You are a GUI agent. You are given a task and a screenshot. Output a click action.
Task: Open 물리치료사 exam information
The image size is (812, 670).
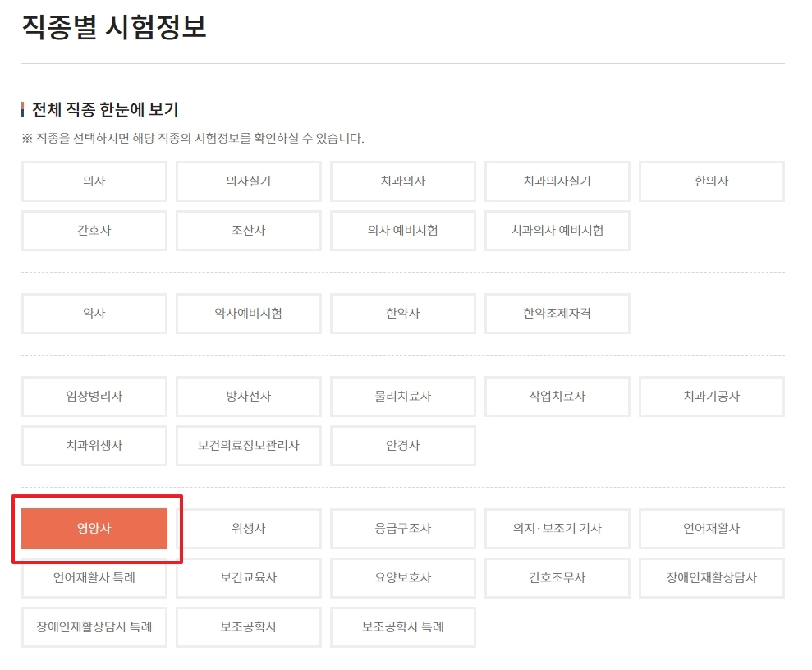tap(402, 397)
